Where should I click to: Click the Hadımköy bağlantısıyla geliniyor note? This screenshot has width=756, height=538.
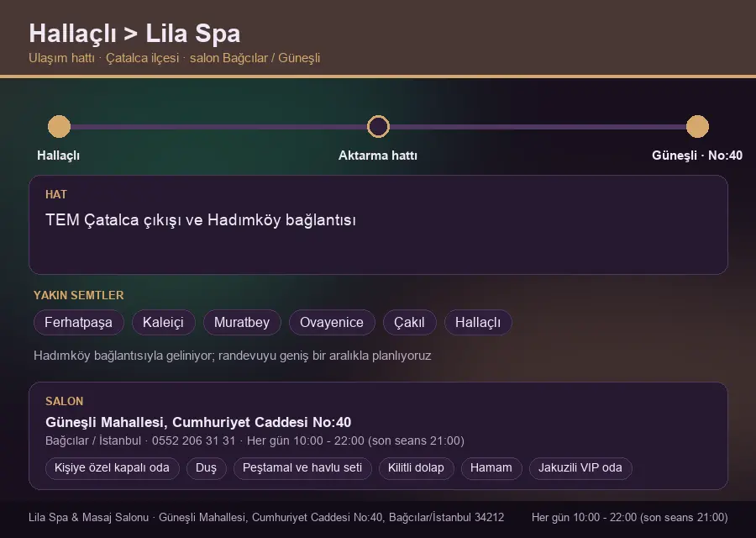[x=233, y=356]
